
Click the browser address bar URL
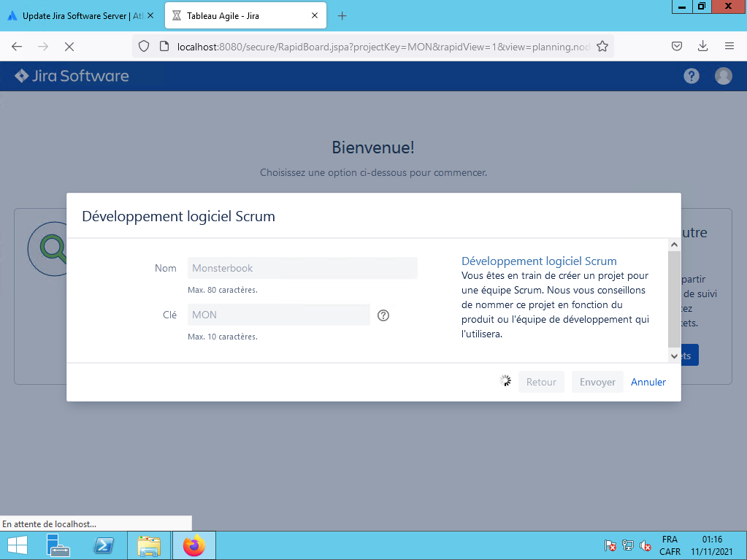(x=380, y=46)
